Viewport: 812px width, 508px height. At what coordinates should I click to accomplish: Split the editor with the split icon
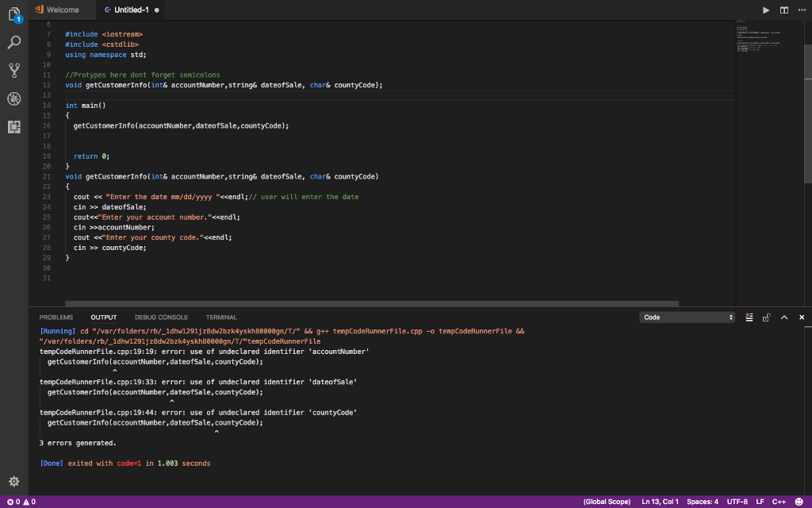[x=784, y=10]
